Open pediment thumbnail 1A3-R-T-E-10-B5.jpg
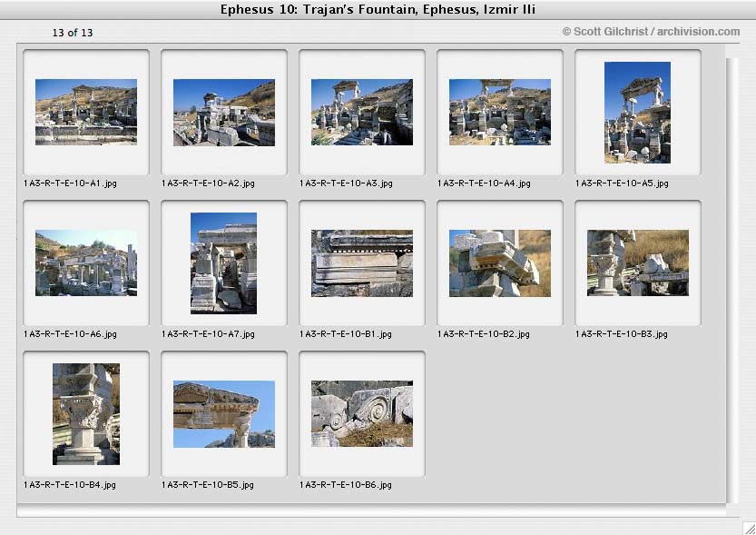This screenshot has height=535, width=756. click(224, 414)
